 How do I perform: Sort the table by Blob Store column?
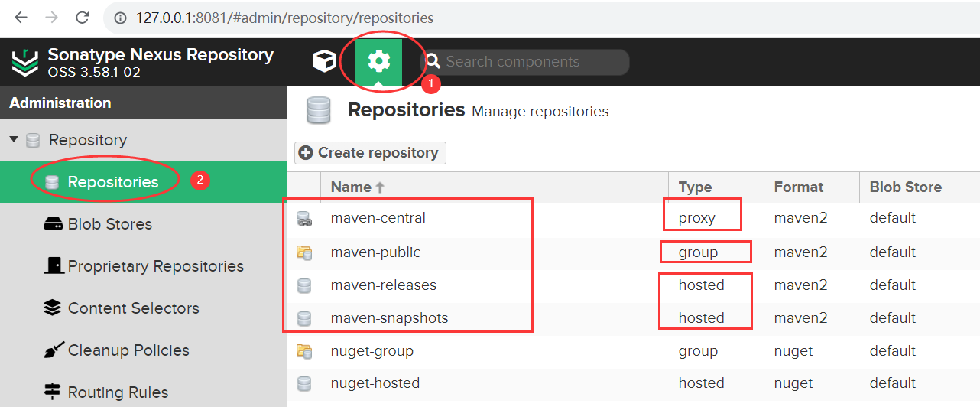(x=905, y=187)
